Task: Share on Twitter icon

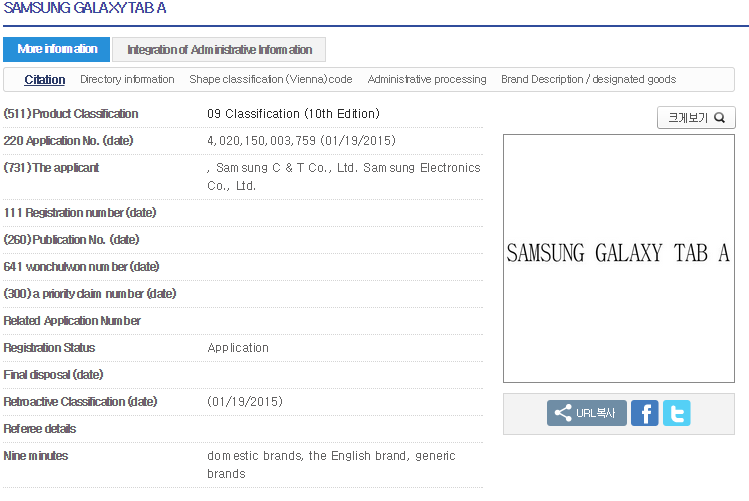Action: click(676, 413)
